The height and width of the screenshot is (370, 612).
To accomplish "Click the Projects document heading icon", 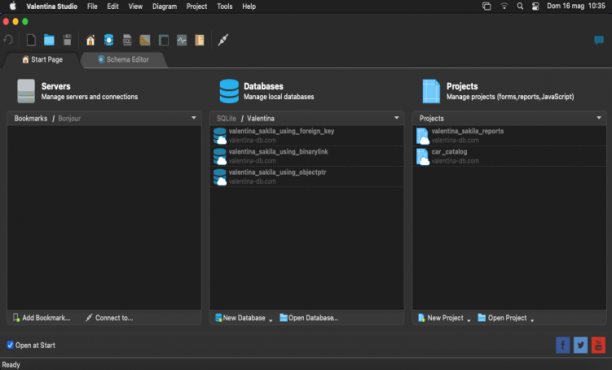I will [431, 91].
